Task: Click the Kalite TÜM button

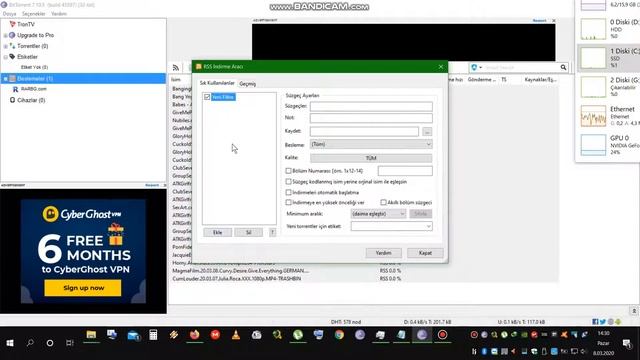Action: (371, 158)
